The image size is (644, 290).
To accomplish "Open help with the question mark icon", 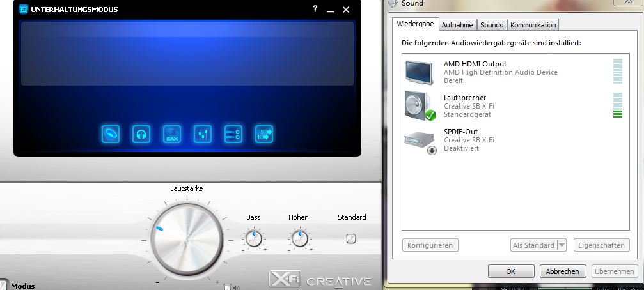I will (x=315, y=8).
